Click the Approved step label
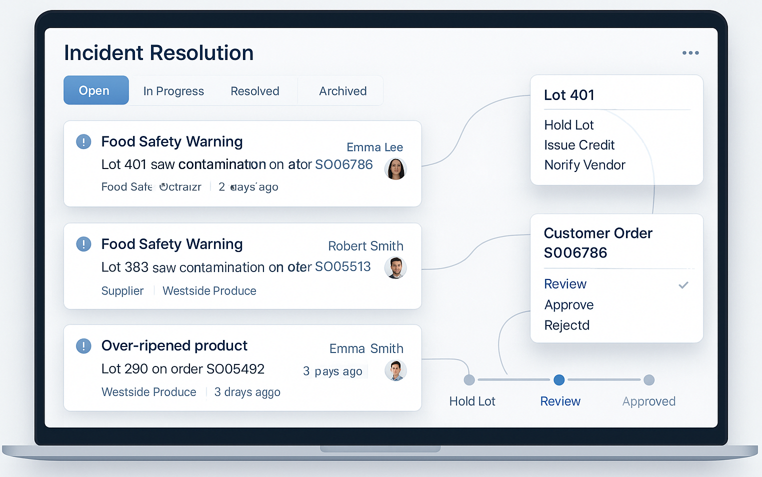Image resolution: width=762 pixels, height=477 pixels. pyautogui.click(x=649, y=401)
